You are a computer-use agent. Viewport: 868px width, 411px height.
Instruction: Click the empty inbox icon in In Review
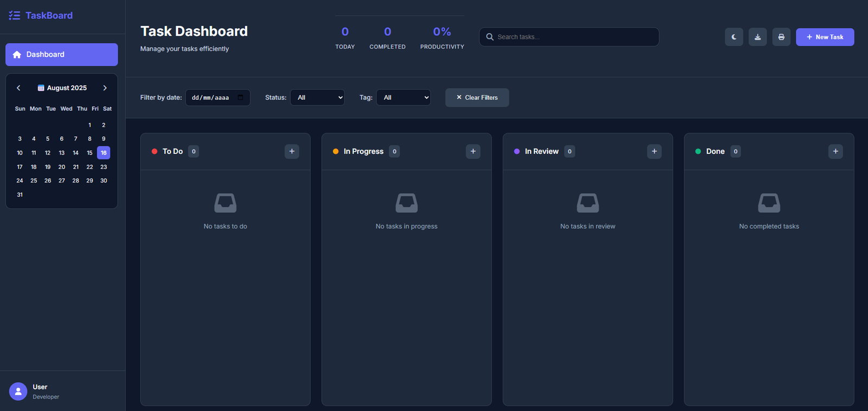point(588,203)
